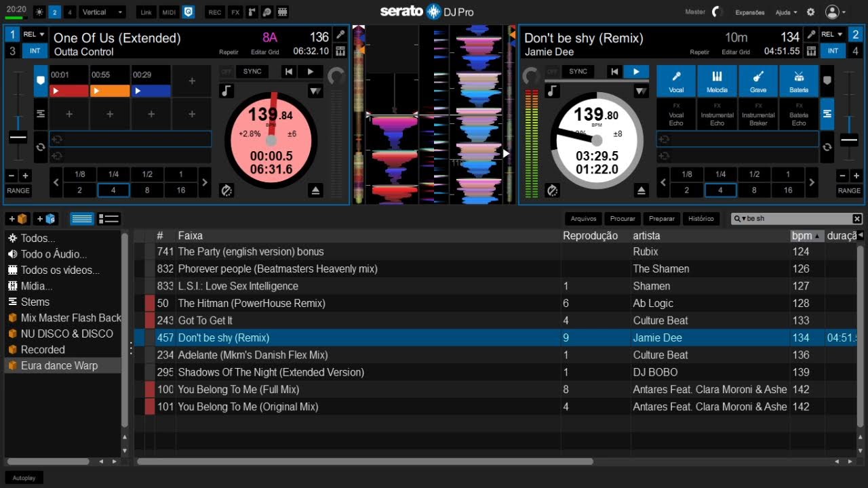Select deck 1 stems tab icon
868x488 pixels.
pos(41,113)
